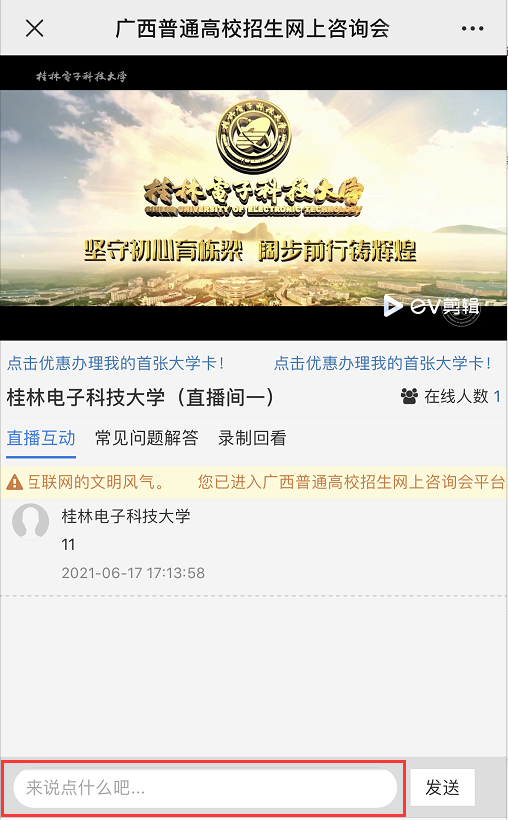This screenshot has height=820, width=508.
Task: Open the 录制回看 tab
Action: click(x=252, y=438)
